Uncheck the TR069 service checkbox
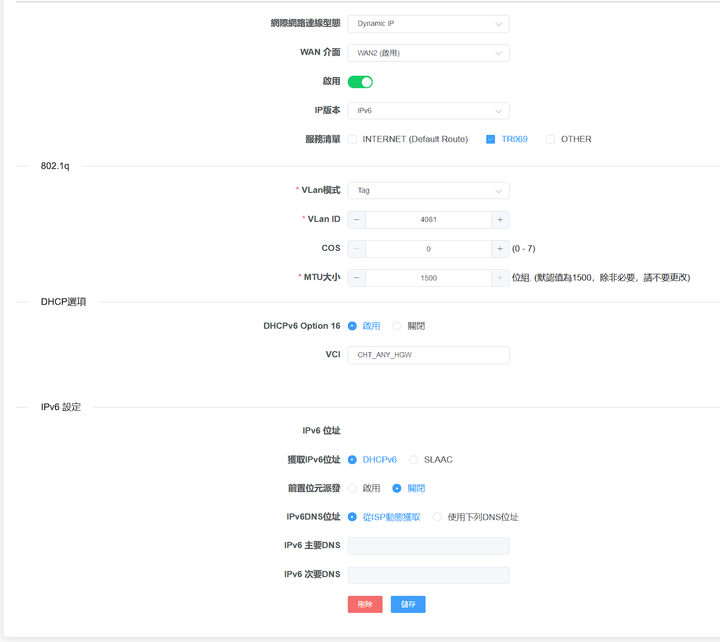The height and width of the screenshot is (642, 720). point(490,139)
